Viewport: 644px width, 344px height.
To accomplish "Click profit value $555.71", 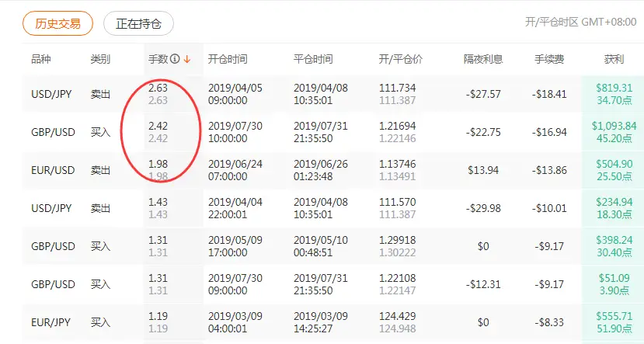I will (x=614, y=316).
